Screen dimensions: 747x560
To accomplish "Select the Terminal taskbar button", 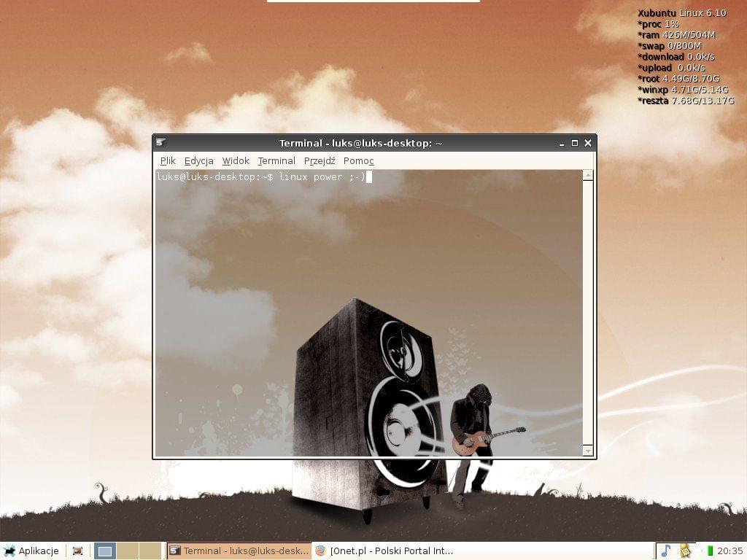I will (x=239, y=551).
